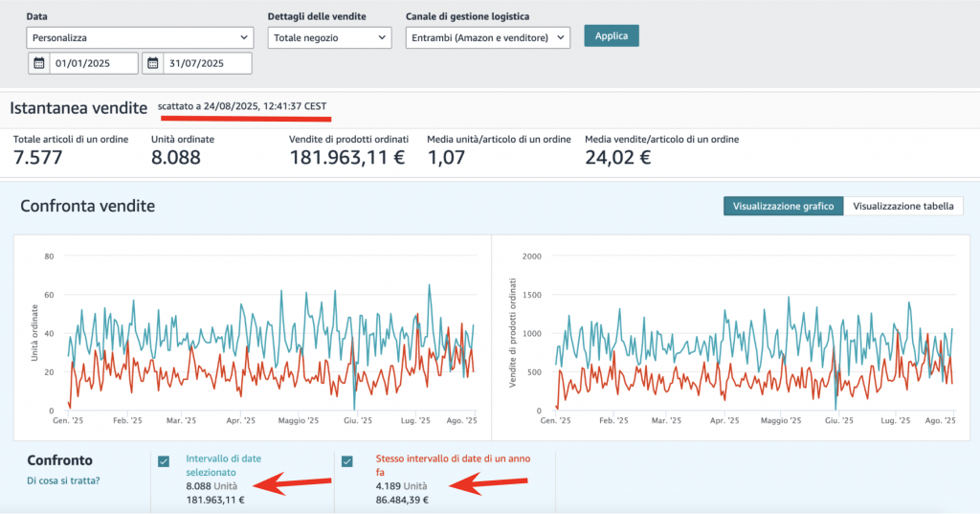This screenshot has width=980, height=514.
Task: Open the Entrambi logistics channel dropdown
Action: [x=487, y=37]
